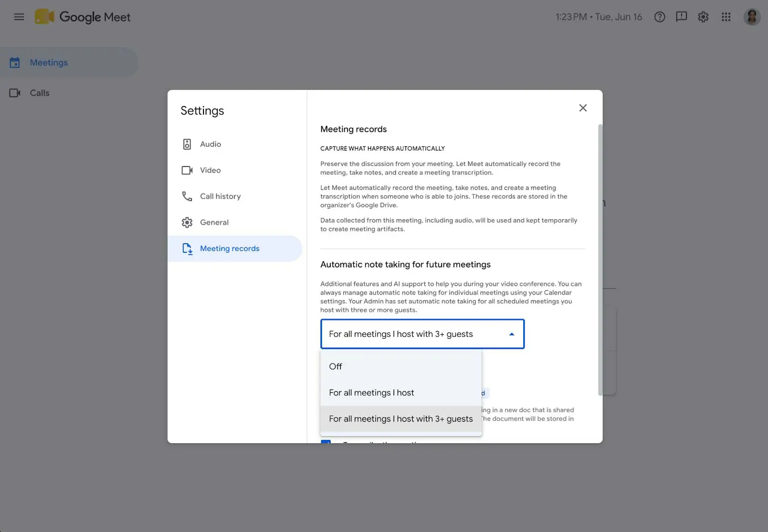768x532 pixels.
Task: Click the Settings dialog vertical scrollbar
Action: (x=600, y=260)
